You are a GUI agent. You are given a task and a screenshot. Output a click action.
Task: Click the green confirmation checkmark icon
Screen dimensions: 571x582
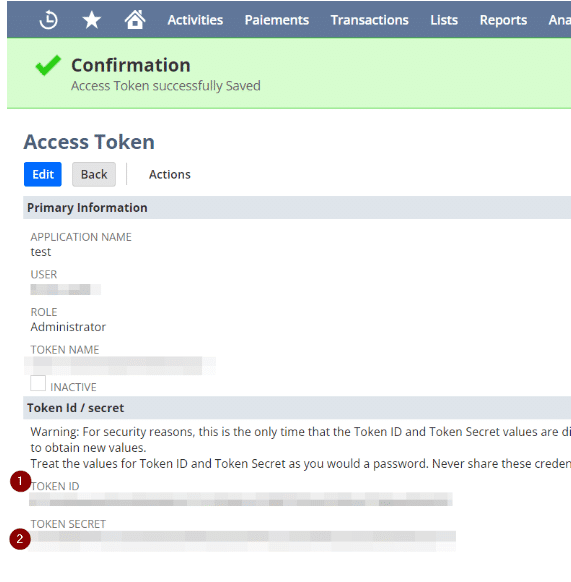[48, 65]
